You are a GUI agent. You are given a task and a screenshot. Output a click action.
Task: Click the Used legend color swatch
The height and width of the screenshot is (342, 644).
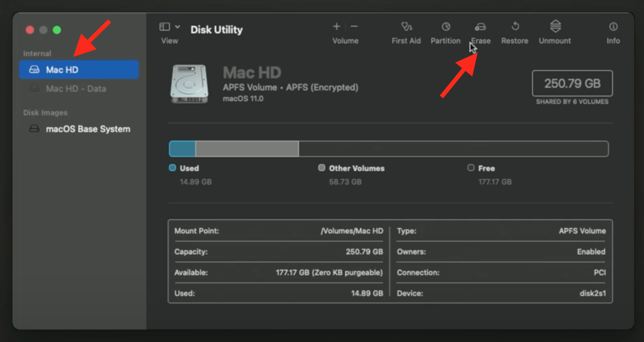point(172,168)
